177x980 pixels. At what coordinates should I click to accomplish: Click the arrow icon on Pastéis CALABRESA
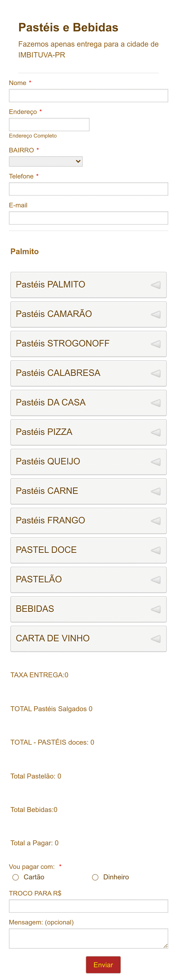(155, 373)
